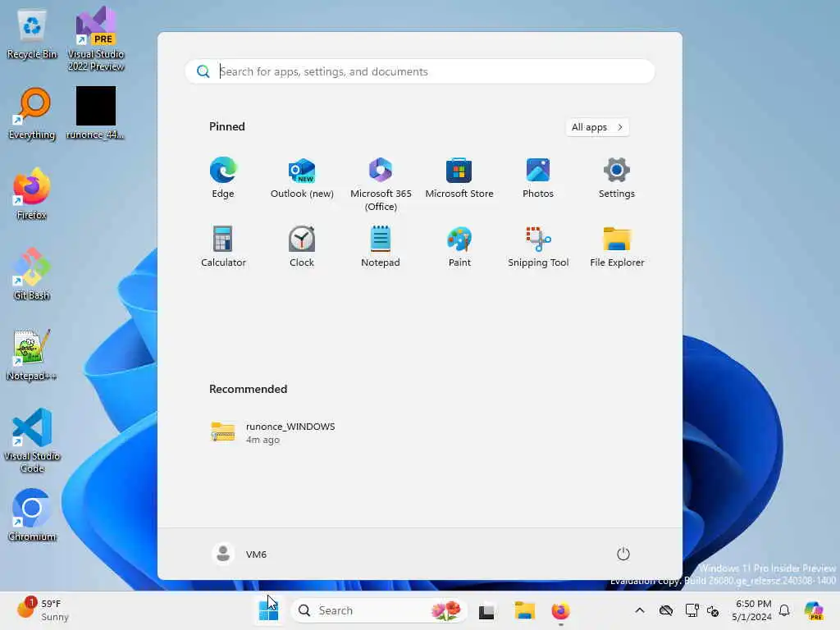This screenshot has width=840, height=630.
Task: Select Firefox desktop shortcut
Action: click(x=32, y=194)
